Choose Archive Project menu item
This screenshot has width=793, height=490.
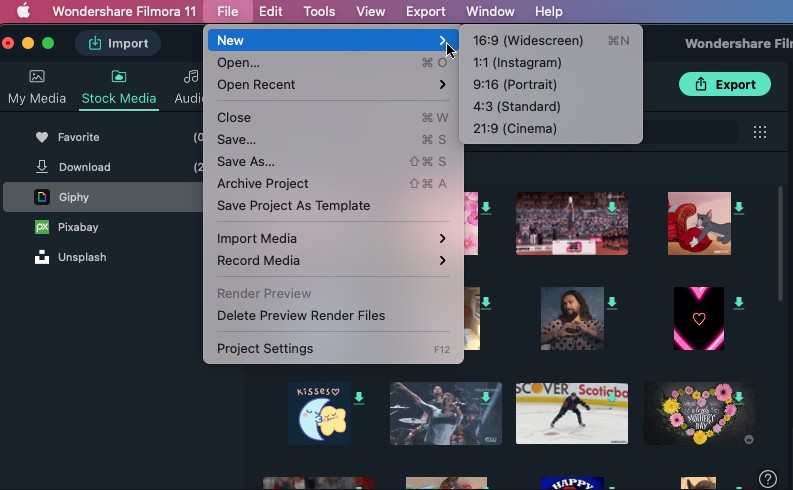pyautogui.click(x=333, y=184)
